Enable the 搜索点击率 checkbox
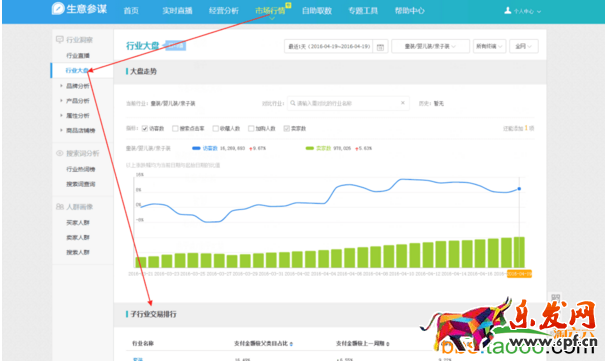The height and width of the screenshot is (362, 608). click(175, 128)
